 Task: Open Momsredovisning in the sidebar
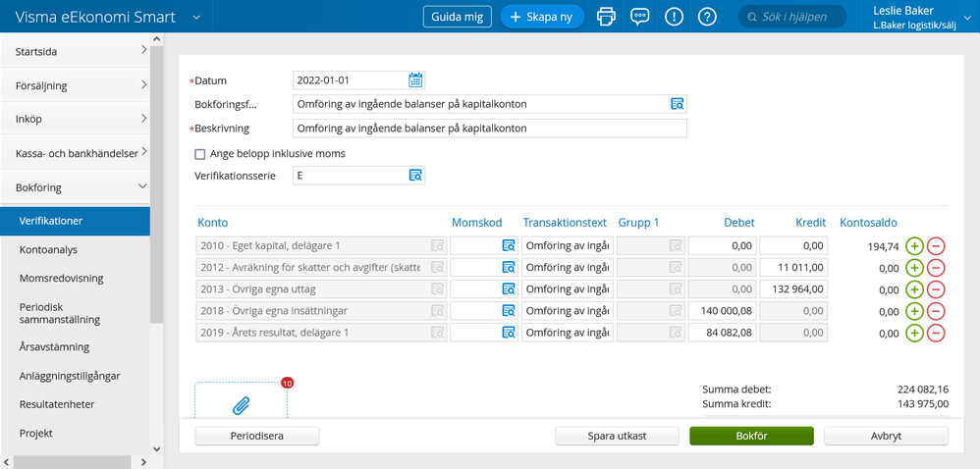point(61,278)
